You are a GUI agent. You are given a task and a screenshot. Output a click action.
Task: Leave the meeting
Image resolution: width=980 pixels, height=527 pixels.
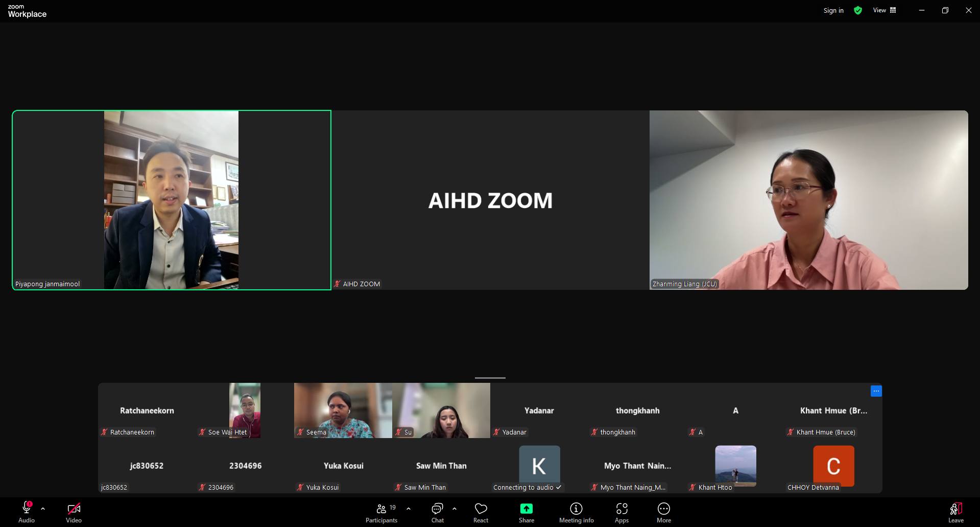pyautogui.click(x=956, y=513)
